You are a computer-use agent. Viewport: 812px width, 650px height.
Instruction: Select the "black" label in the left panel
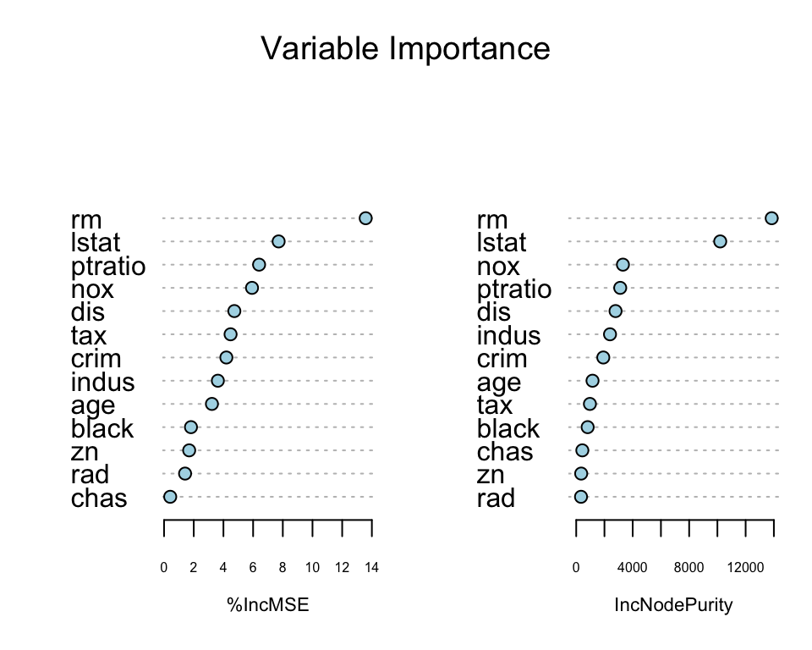click(102, 428)
